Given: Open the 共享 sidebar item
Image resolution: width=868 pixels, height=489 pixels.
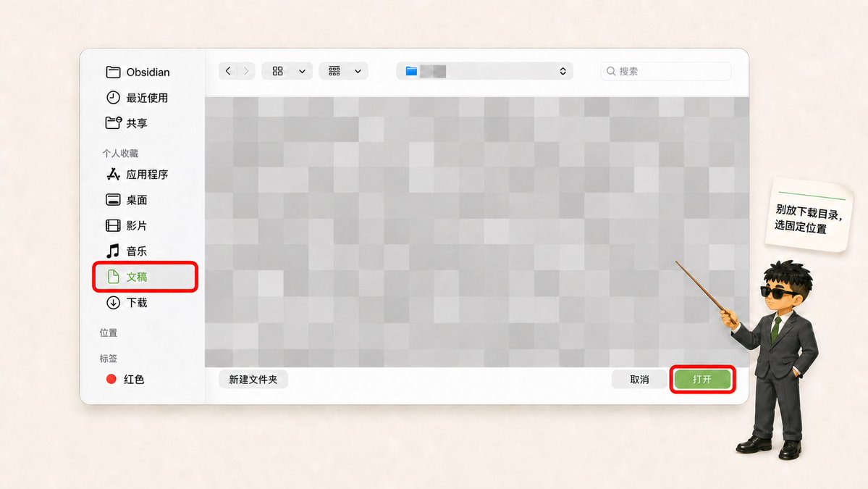Looking at the screenshot, I should [x=126, y=123].
